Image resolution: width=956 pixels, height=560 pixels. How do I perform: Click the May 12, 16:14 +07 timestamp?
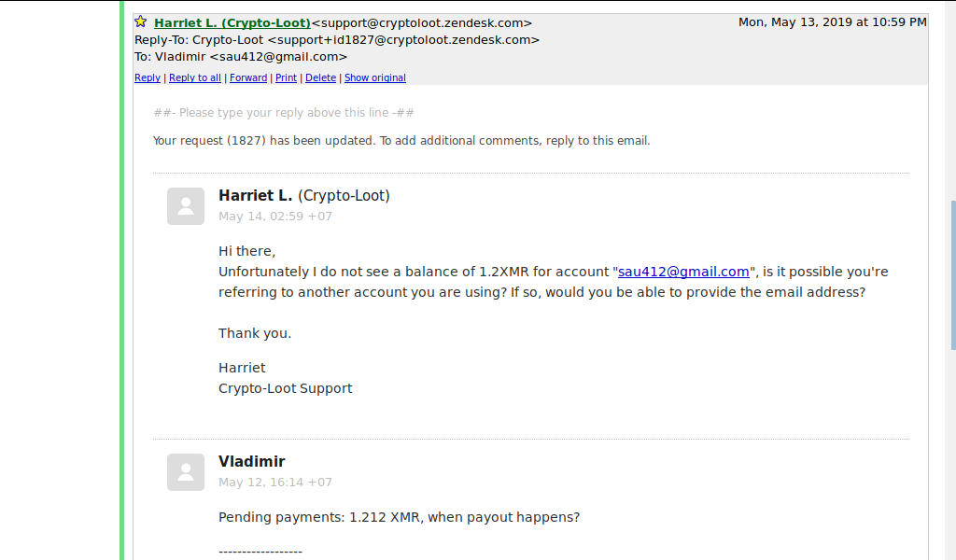click(x=275, y=483)
